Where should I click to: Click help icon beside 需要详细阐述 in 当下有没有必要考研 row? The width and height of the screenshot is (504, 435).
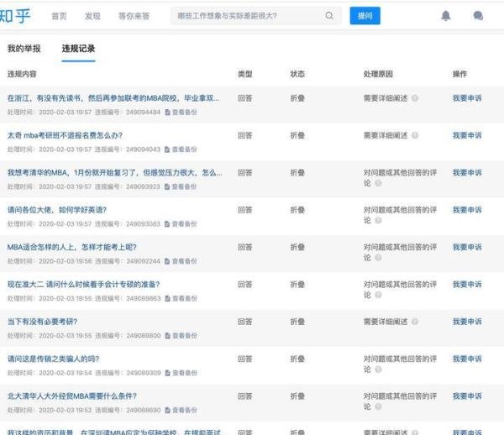point(415,322)
